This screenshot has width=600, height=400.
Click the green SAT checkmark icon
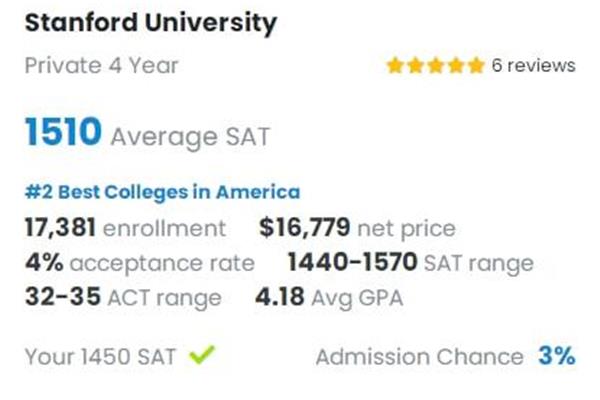coord(202,354)
